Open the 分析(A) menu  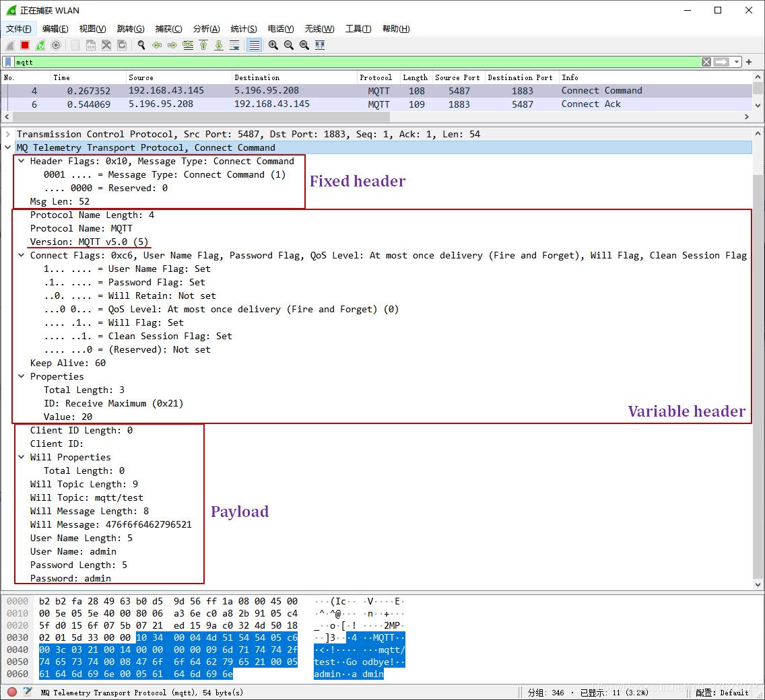point(206,29)
